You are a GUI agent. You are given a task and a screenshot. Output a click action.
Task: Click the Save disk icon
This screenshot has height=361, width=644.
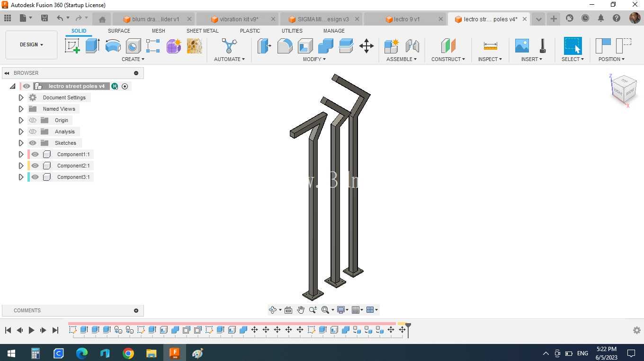tap(44, 18)
